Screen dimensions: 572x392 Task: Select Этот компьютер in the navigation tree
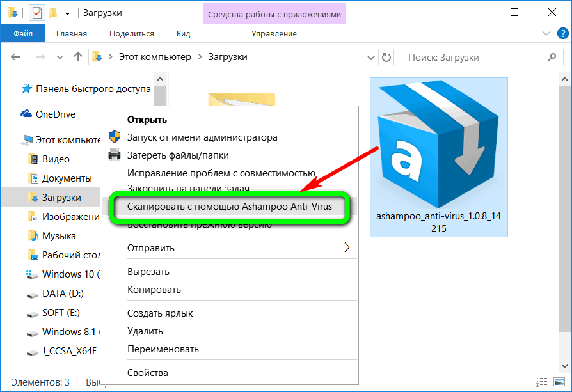[x=61, y=139]
